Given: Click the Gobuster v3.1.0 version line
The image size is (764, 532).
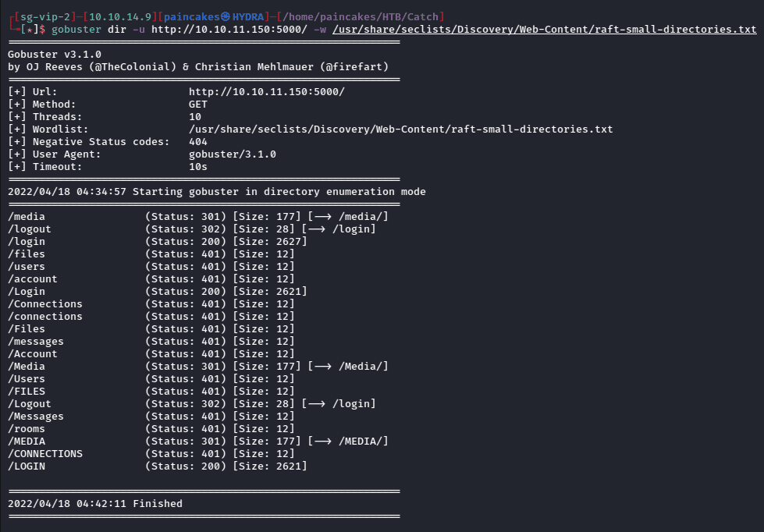Looking at the screenshot, I should tap(55, 54).
